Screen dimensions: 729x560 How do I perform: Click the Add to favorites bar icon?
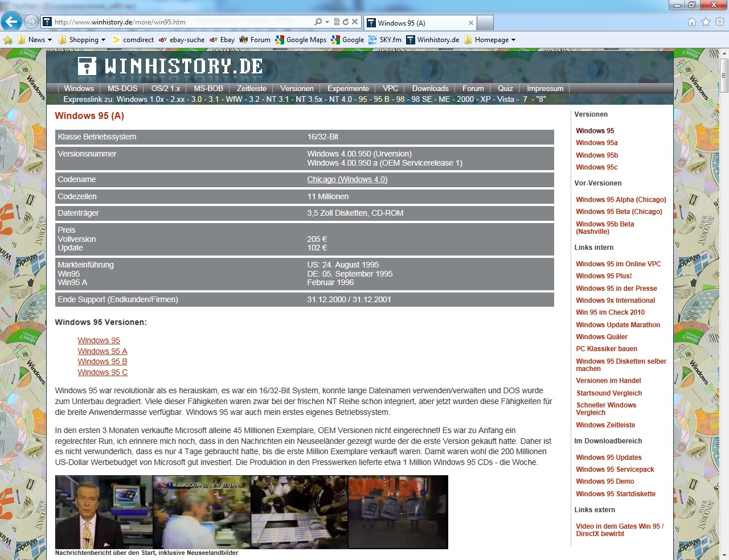click(8, 40)
